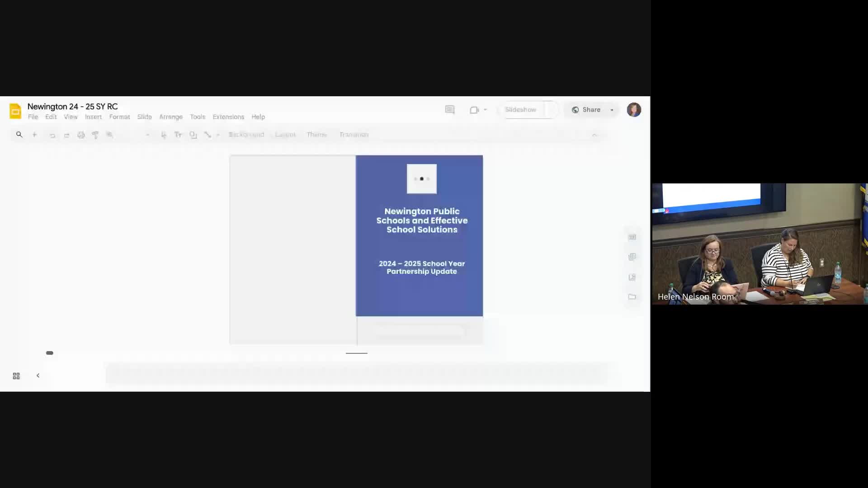The width and height of the screenshot is (868, 488).
Task: Click the print icon in toolbar
Action: click(81, 135)
